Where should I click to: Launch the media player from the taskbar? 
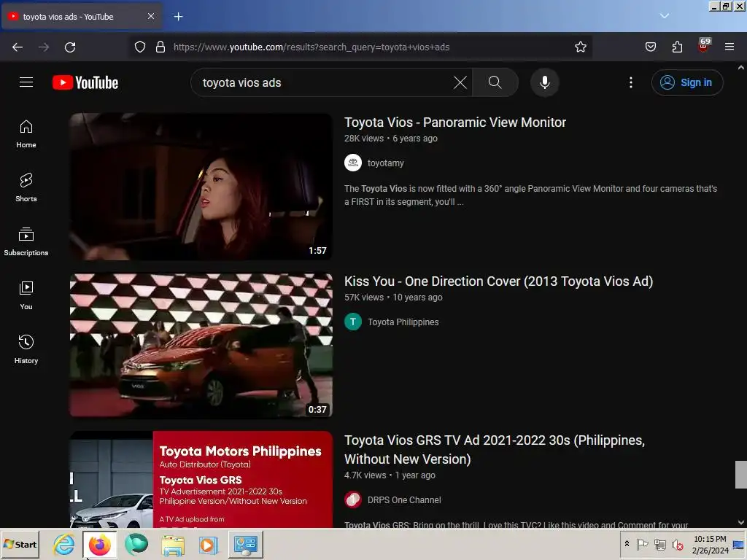click(x=208, y=544)
